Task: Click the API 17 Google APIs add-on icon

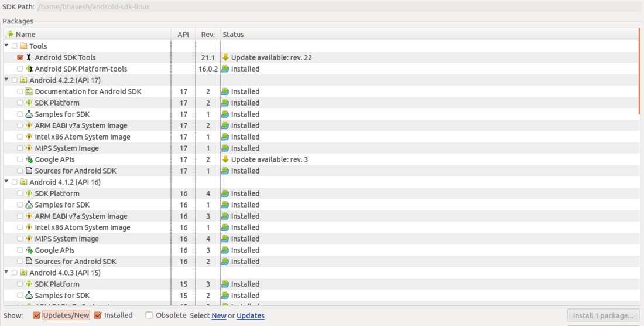Action: click(x=29, y=159)
